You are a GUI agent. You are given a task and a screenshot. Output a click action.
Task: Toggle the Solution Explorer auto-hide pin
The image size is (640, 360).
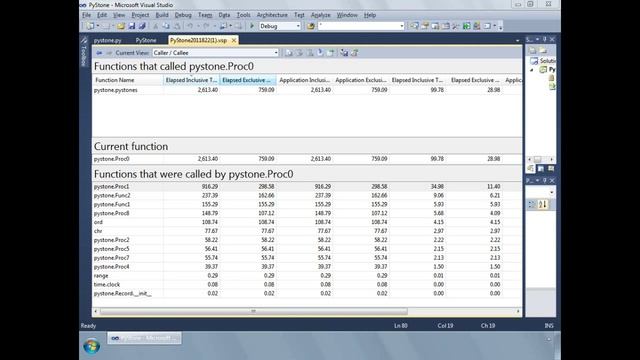coord(544,39)
